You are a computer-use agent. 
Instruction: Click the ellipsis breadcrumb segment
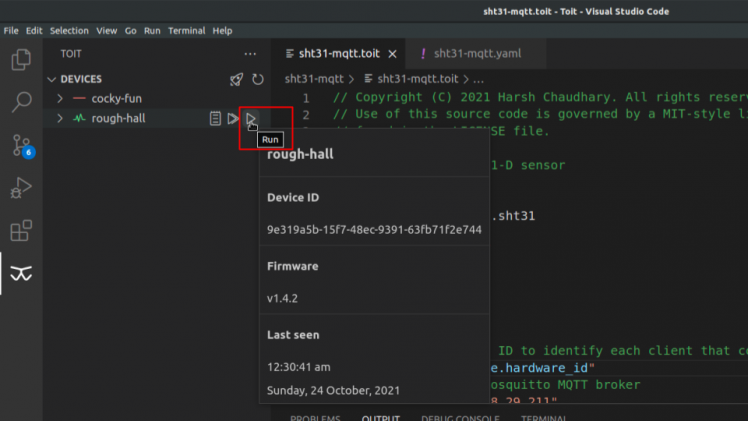pyautogui.click(x=478, y=79)
